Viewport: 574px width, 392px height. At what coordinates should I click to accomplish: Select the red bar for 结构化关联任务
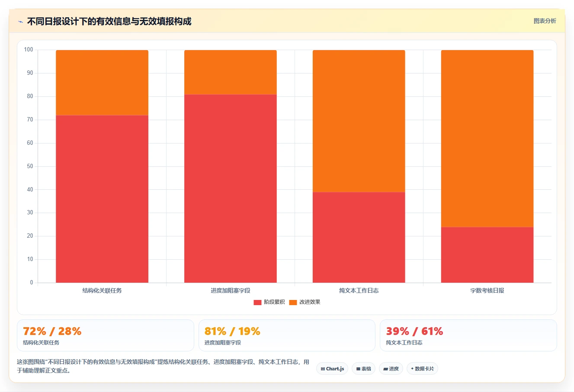click(102, 199)
